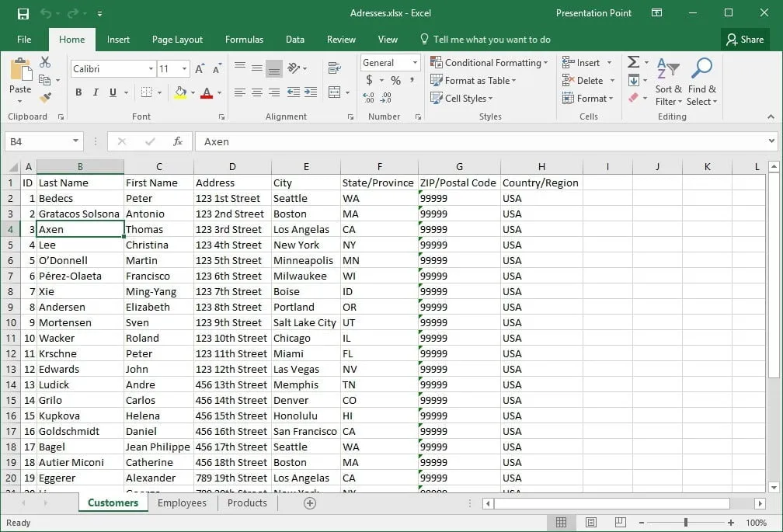Click the Insert cells button
783x532 pixels.
coord(586,62)
